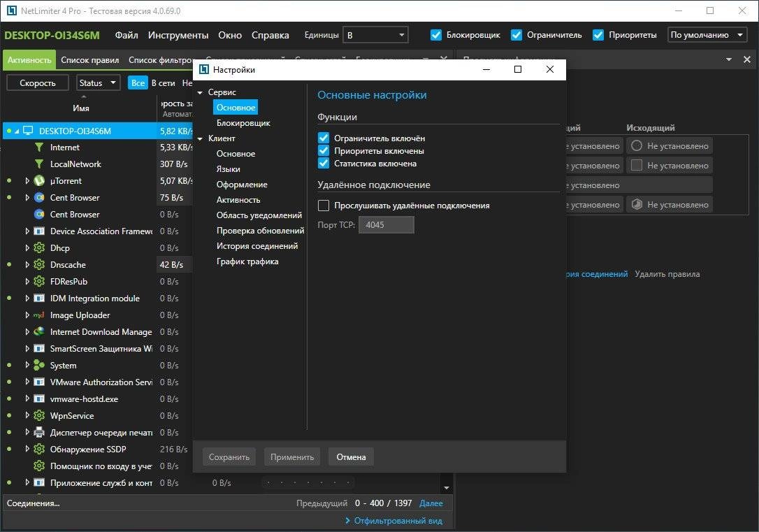The height and width of the screenshot is (532, 759).
Task: Click the LocalNetwork filter funnel icon
Action: (x=38, y=164)
